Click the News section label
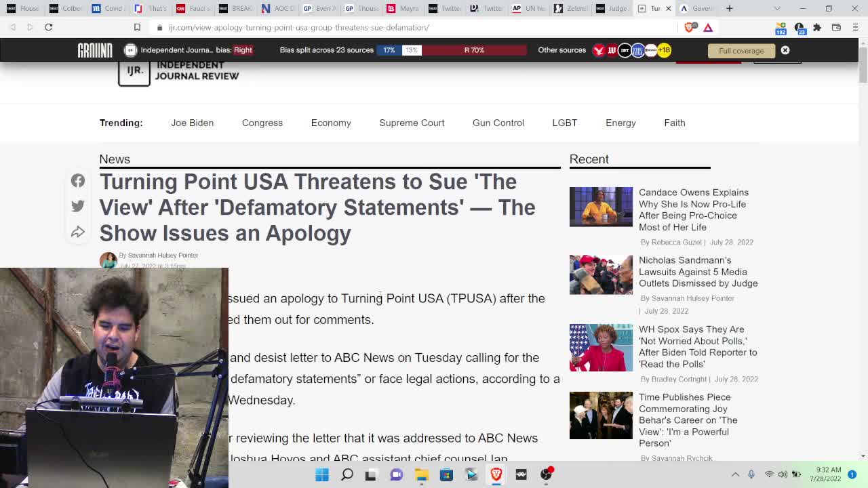The height and width of the screenshot is (488, 868). (115, 159)
